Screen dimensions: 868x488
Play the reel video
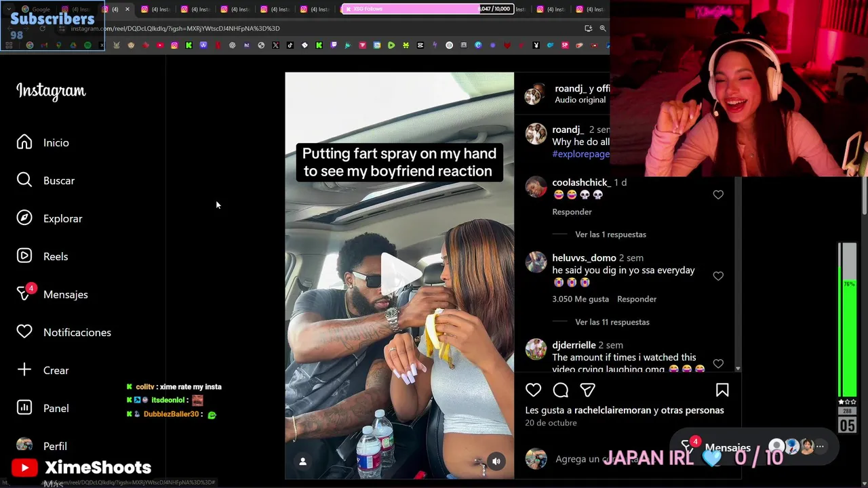point(399,274)
